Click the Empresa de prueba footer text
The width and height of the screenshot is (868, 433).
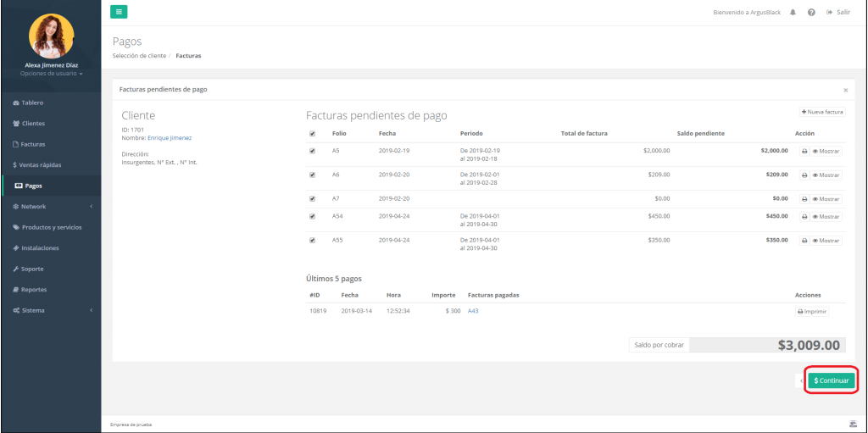[x=131, y=425]
